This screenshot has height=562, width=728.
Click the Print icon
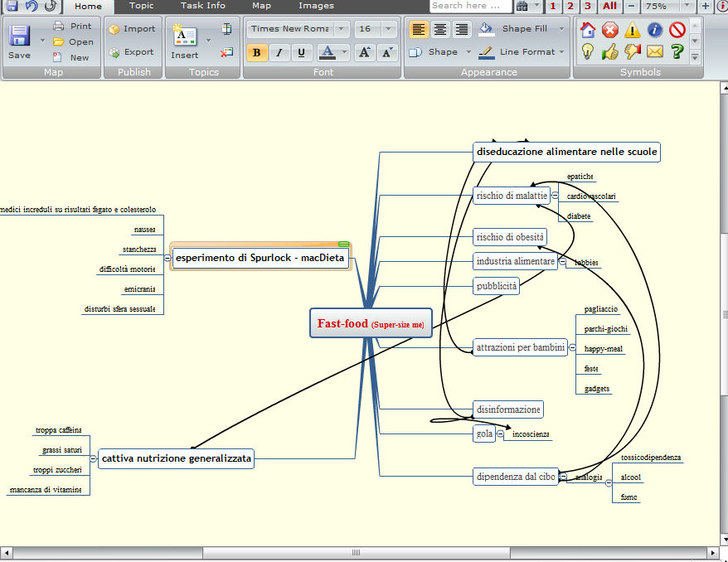59,26
